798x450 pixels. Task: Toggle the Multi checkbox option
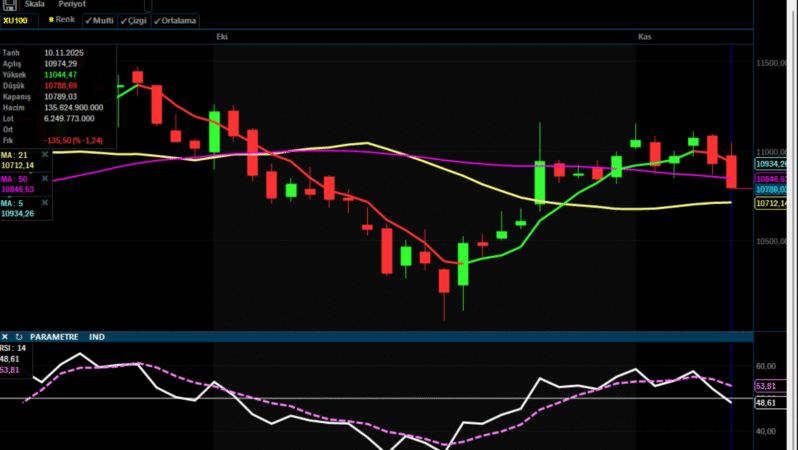(x=99, y=20)
